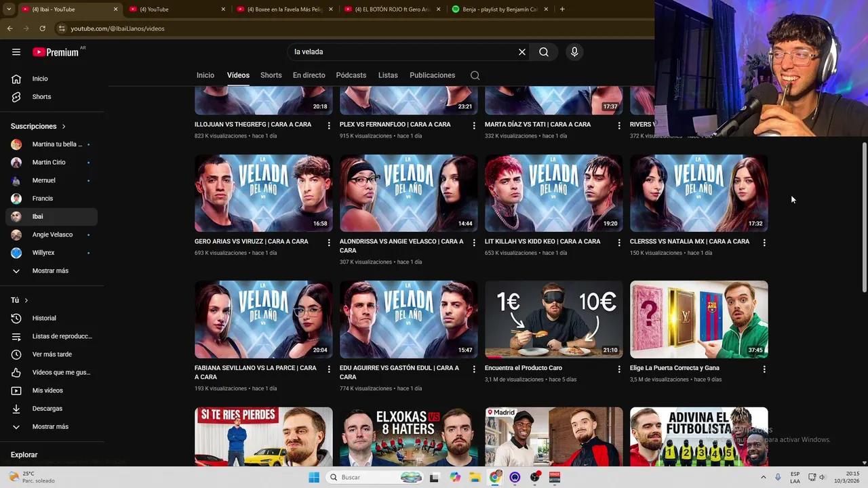Click the Windows taskbar Buscar search box
This screenshot has width=868, height=488.
pyautogui.click(x=375, y=477)
